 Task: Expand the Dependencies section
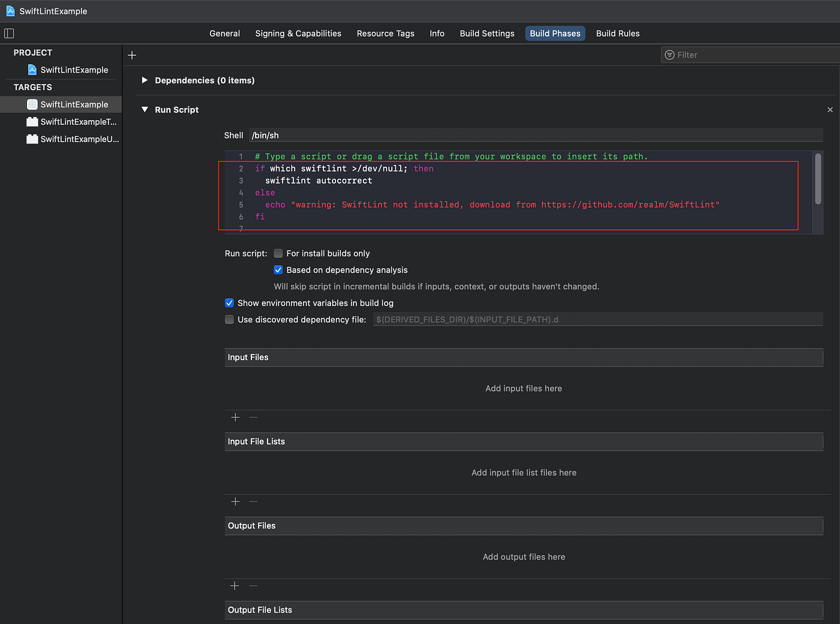[145, 80]
